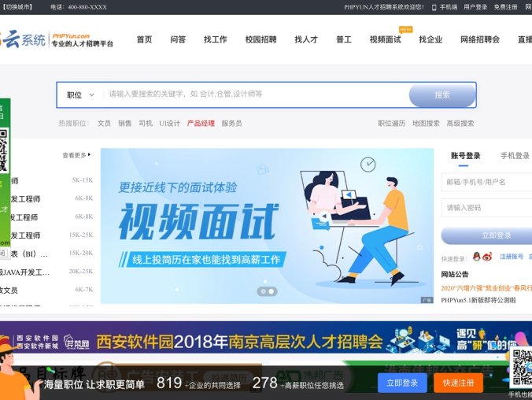Click the QR code in green sidebar
532x400 pixels.
[4, 150]
